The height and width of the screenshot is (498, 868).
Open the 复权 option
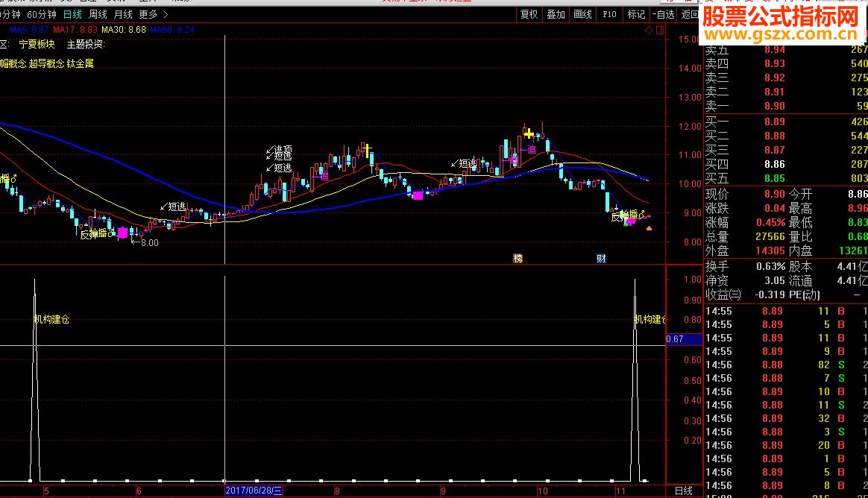[529, 14]
